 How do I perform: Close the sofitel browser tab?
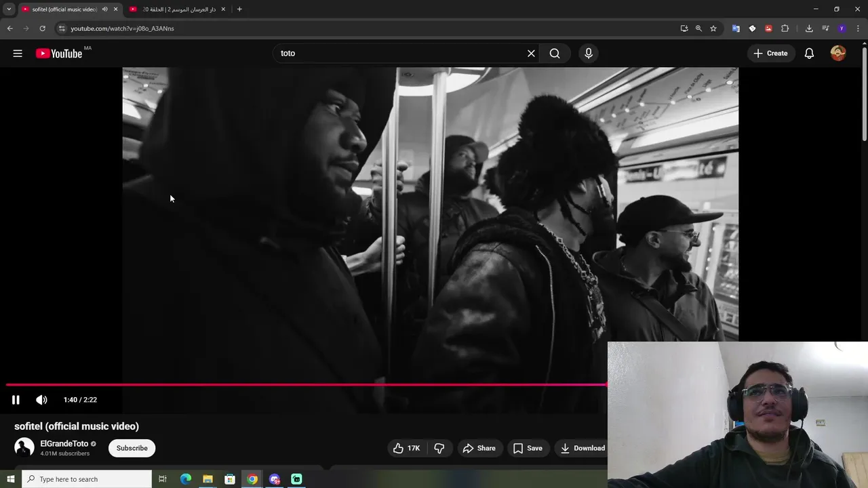click(115, 9)
